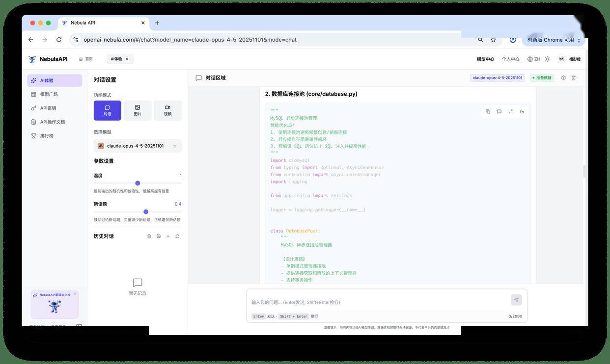Open the claude-opus-4-5 model dropdown

click(138, 146)
